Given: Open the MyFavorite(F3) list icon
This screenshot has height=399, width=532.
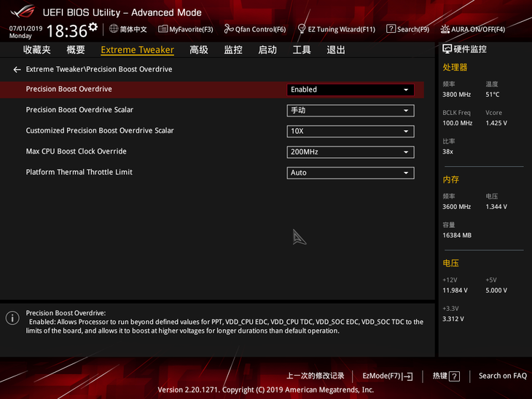Looking at the screenshot, I should (x=163, y=29).
